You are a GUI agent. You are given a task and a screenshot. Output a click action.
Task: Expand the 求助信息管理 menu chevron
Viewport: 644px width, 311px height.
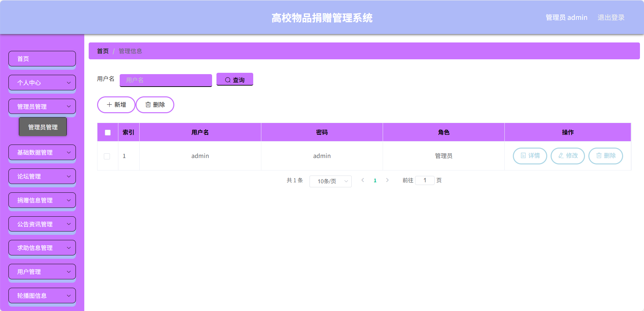[69, 248]
